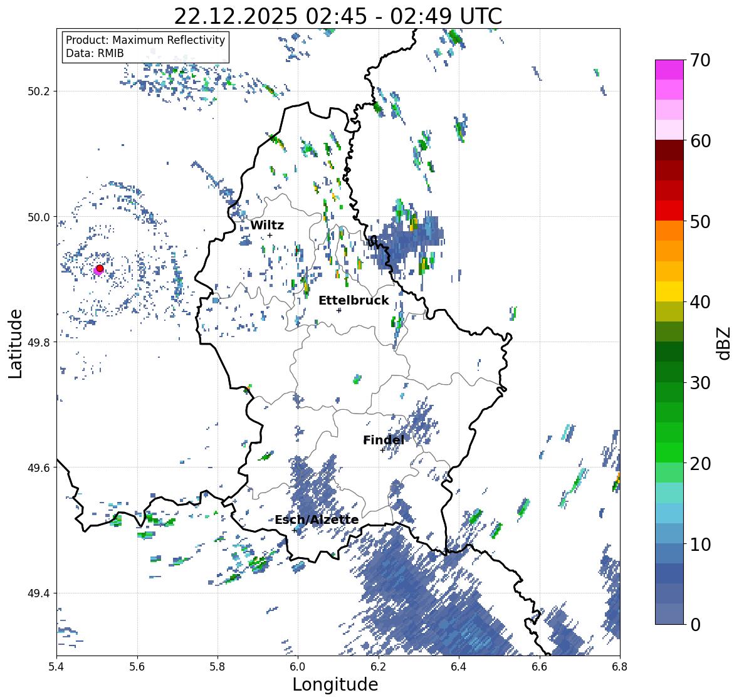Click the Esch/Alzette city label
This screenshot has height=700, width=739.
[x=317, y=520]
